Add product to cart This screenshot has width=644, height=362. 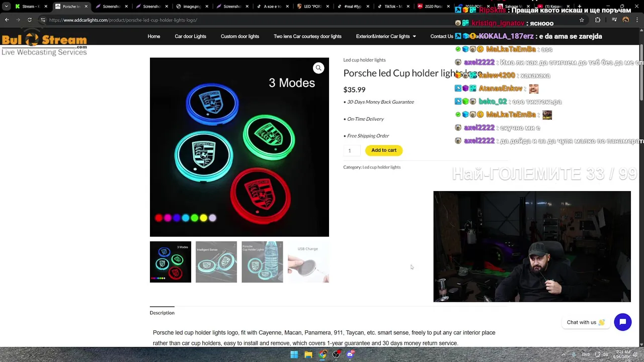(x=384, y=150)
